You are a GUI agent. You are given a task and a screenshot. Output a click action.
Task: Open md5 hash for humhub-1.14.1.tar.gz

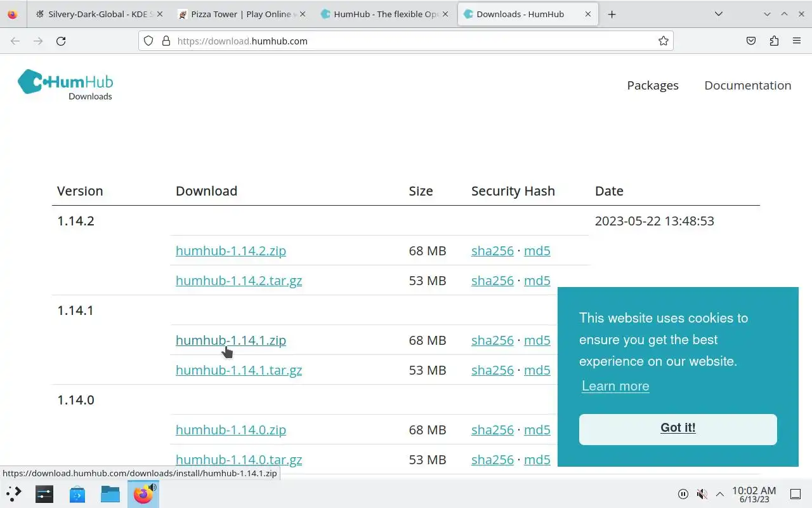537,370
